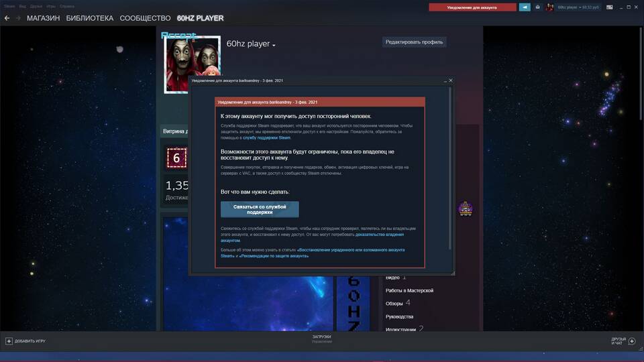
Task: Go back with the left arrow
Action: click(7, 18)
